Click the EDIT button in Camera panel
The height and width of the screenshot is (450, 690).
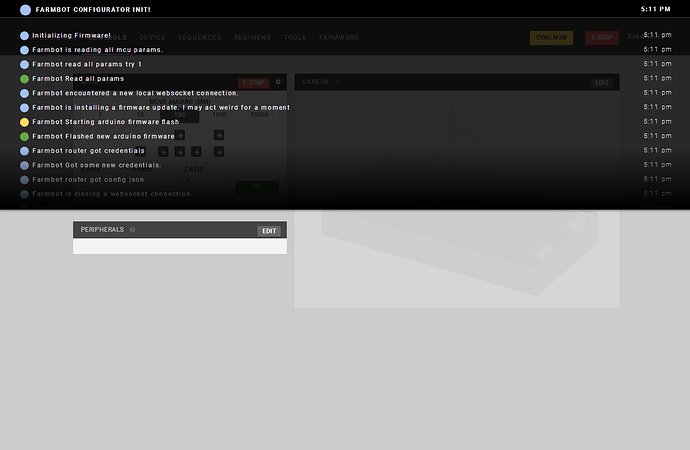(x=602, y=83)
